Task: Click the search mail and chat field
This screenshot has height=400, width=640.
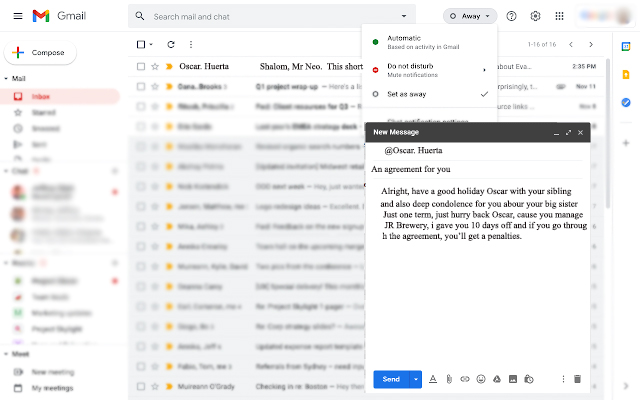Action: [x=273, y=17]
